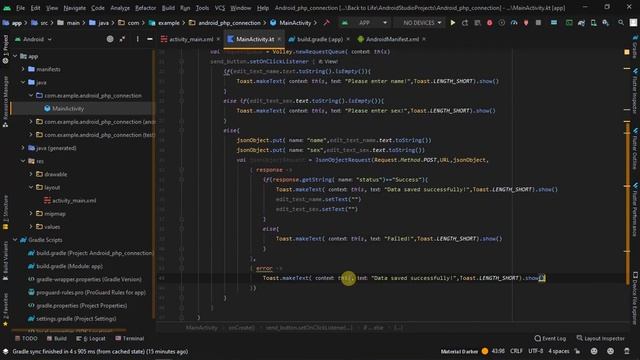Screen dimensions: 640x360
Task: Click the orange Material Darker theme dot
Action: click(485, 351)
